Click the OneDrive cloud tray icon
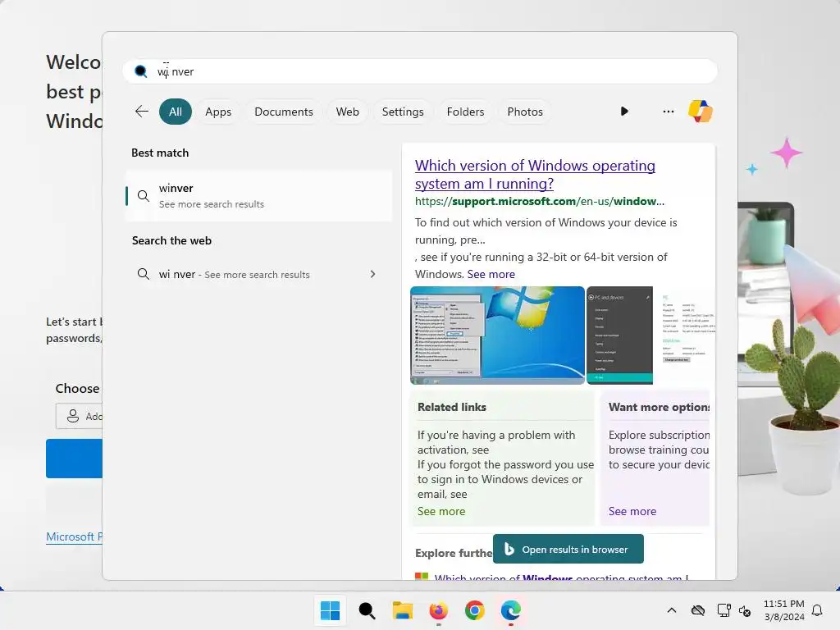The height and width of the screenshot is (630, 840). [x=697, y=610]
